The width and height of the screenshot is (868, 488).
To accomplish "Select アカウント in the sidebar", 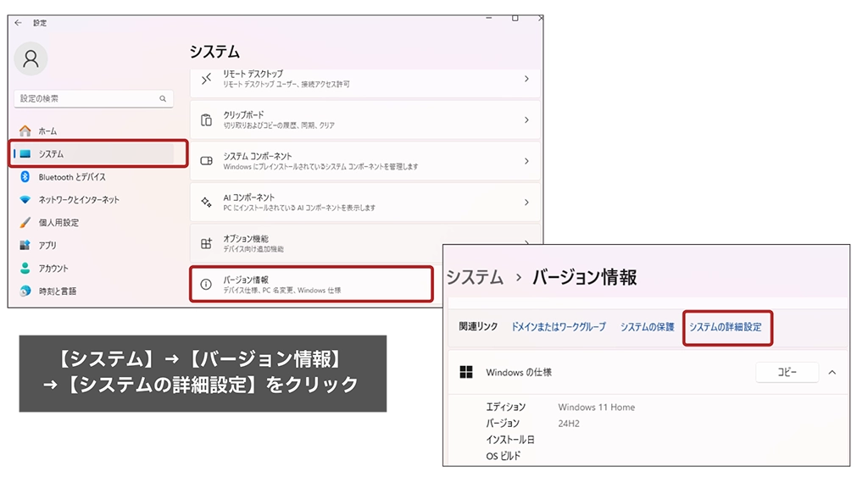I will [x=53, y=269].
